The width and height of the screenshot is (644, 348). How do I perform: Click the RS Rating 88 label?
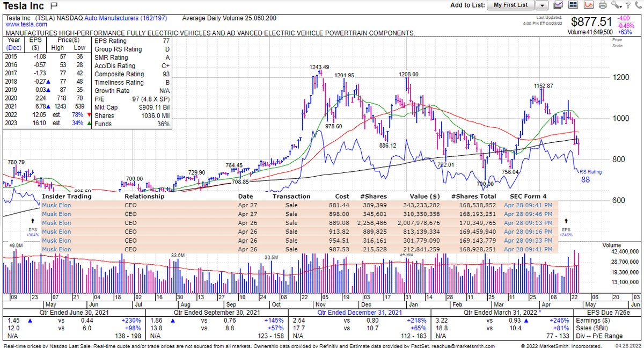[590, 176]
